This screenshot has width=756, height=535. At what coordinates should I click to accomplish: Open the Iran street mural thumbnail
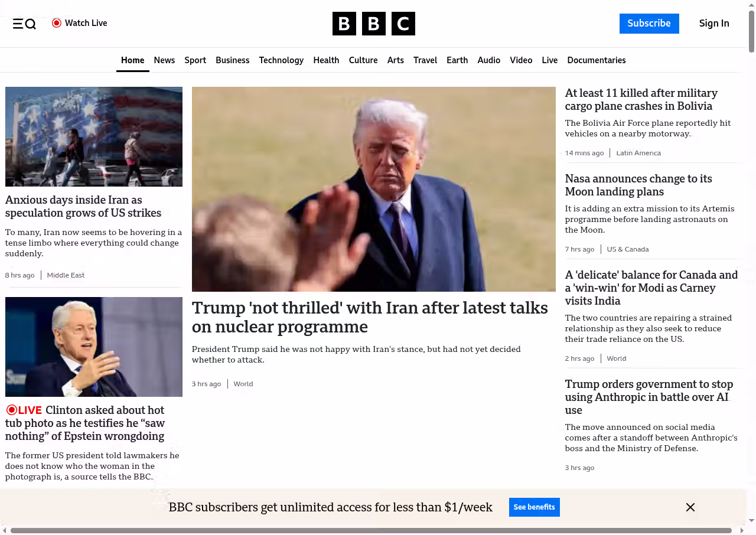pos(94,136)
